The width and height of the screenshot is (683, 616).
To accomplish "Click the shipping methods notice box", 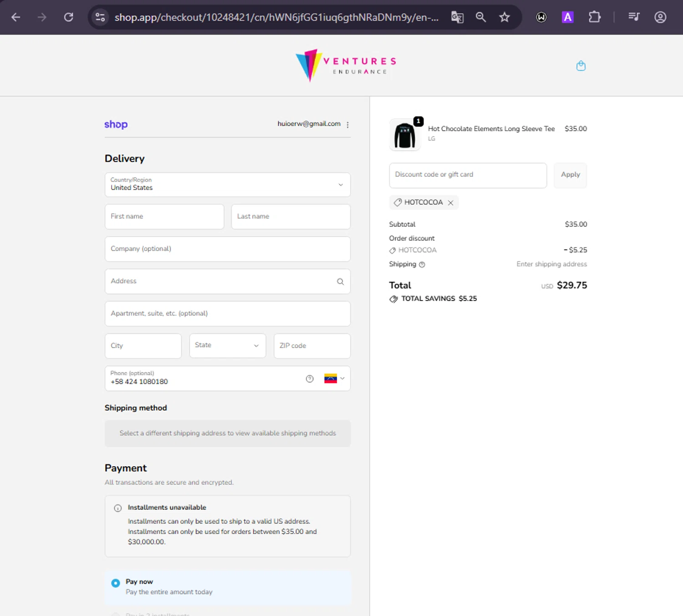I will point(228,433).
